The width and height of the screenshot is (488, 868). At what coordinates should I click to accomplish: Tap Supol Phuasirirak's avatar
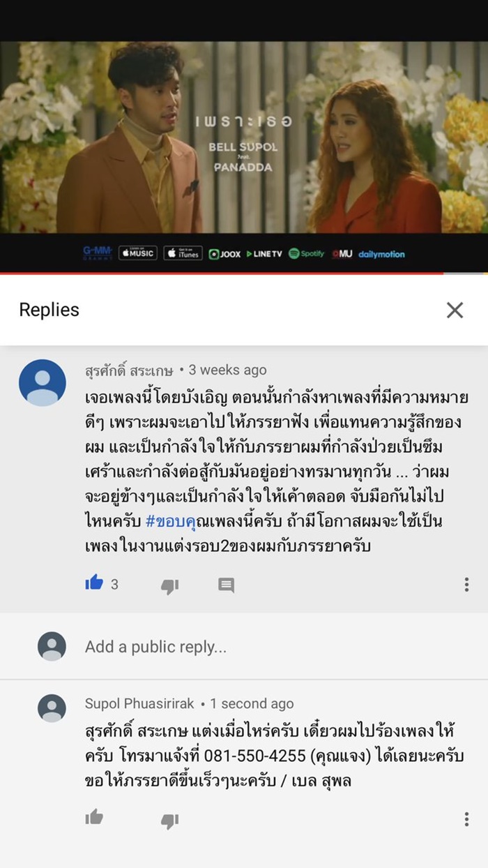(x=52, y=708)
